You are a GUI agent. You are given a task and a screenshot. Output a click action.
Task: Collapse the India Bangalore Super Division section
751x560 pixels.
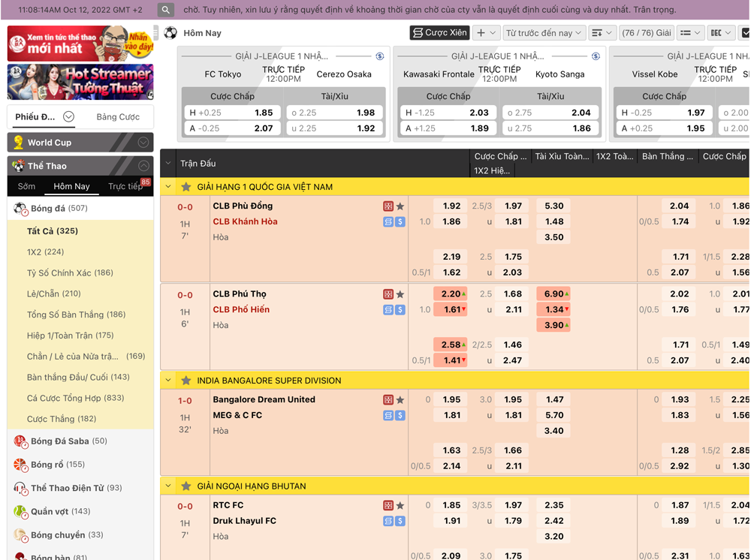[x=168, y=381]
